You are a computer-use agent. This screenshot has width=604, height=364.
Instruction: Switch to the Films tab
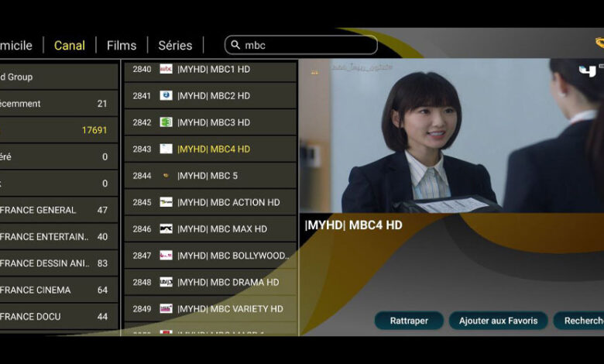click(x=122, y=46)
